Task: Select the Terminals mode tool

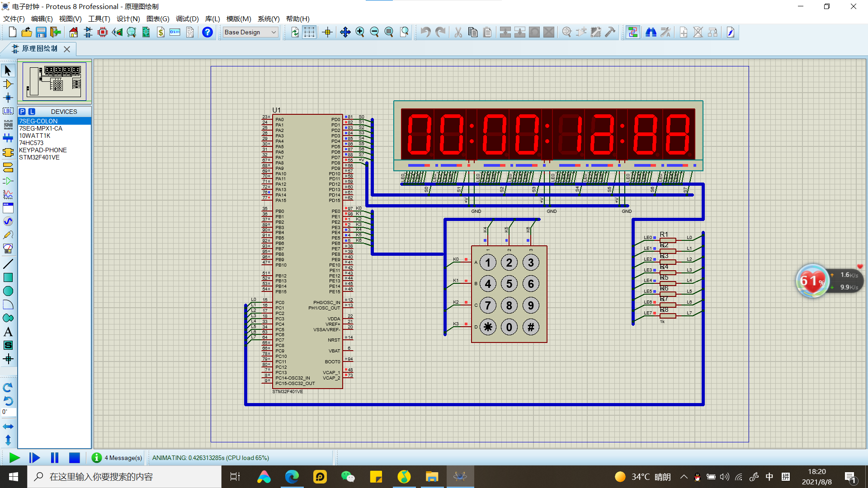Action: click(x=8, y=168)
